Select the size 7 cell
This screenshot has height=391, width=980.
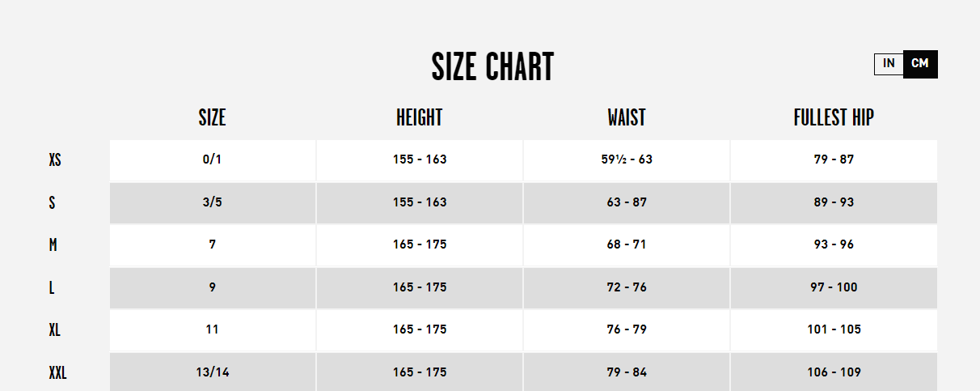(x=213, y=244)
